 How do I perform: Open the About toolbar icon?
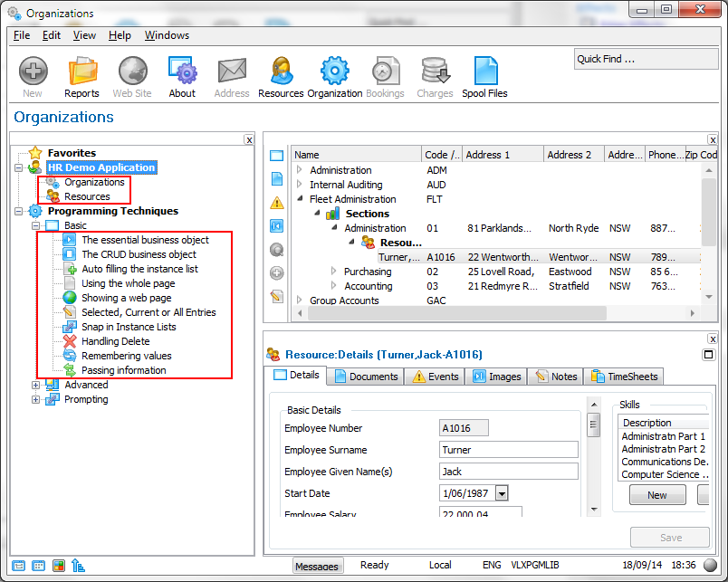click(182, 77)
